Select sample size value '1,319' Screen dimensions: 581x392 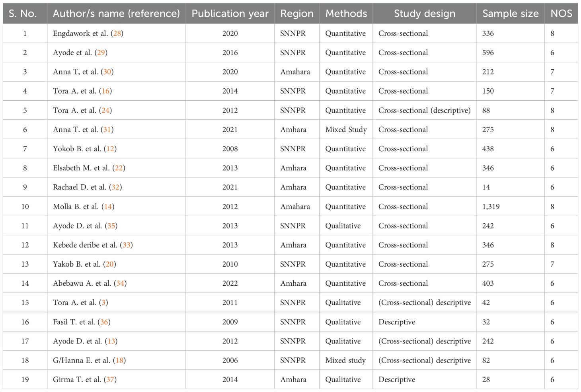491,207
